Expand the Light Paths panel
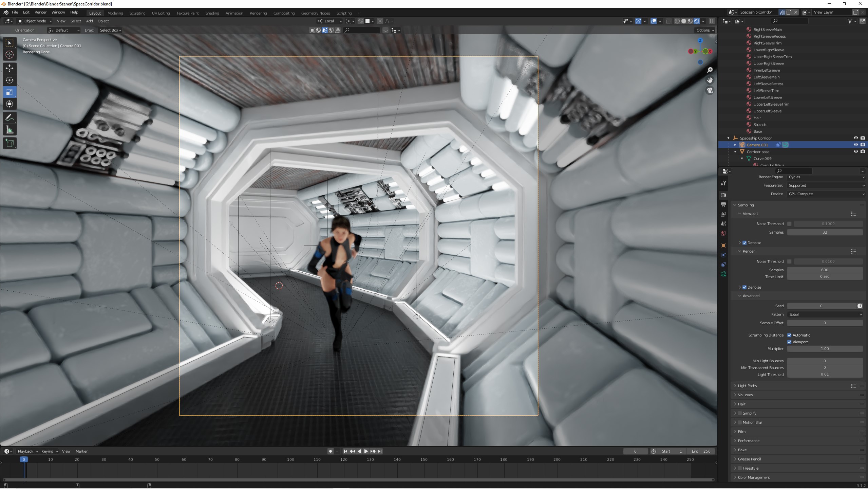Image resolution: width=868 pixels, height=489 pixels. click(747, 386)
